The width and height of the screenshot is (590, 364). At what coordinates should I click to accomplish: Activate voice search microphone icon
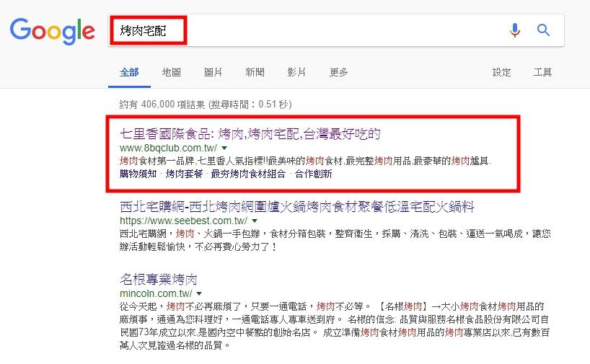[x=515, y=30]
